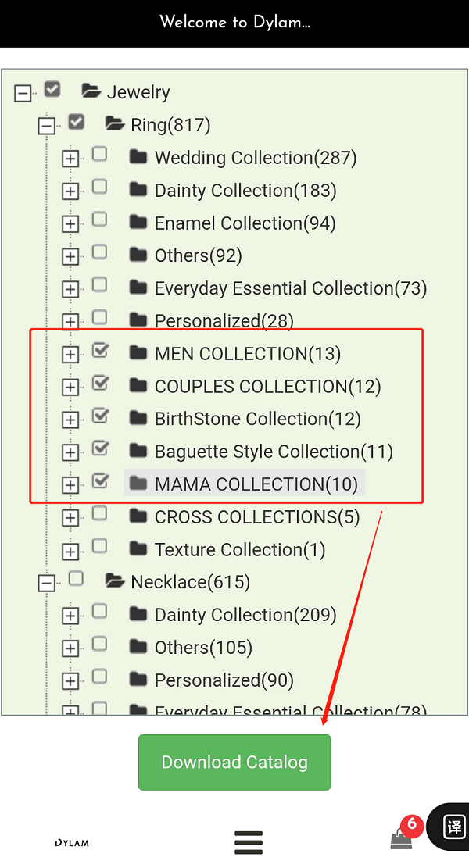The image size is (469, 868).
Task: Expand the Enamel Collection node
Action: [x=70, y=224]
